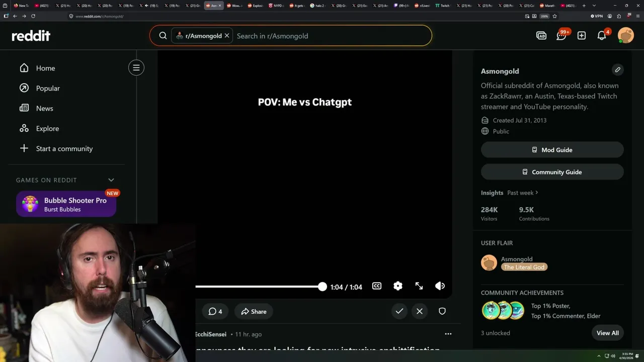Screen dimensions: 644x362
Task: Click the browser back arrow
Action: click(15, 16)
